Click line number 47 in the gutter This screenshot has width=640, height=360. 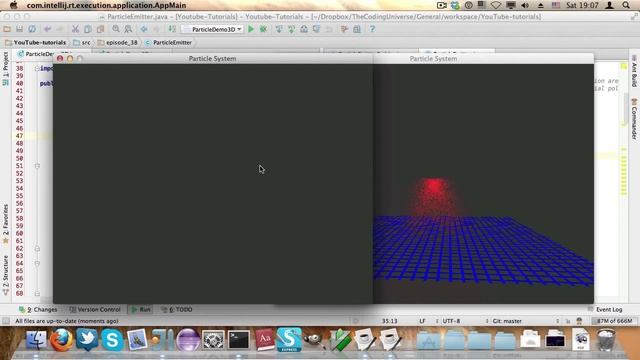(x=20, y=136)
